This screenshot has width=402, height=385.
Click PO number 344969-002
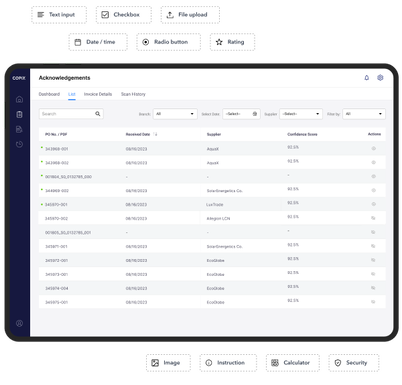pos(57,191)
